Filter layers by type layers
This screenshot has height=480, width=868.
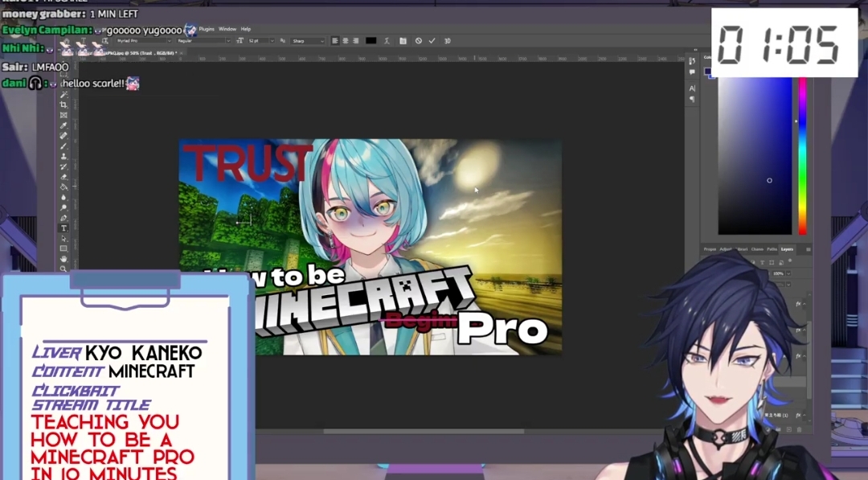[762, 262]
